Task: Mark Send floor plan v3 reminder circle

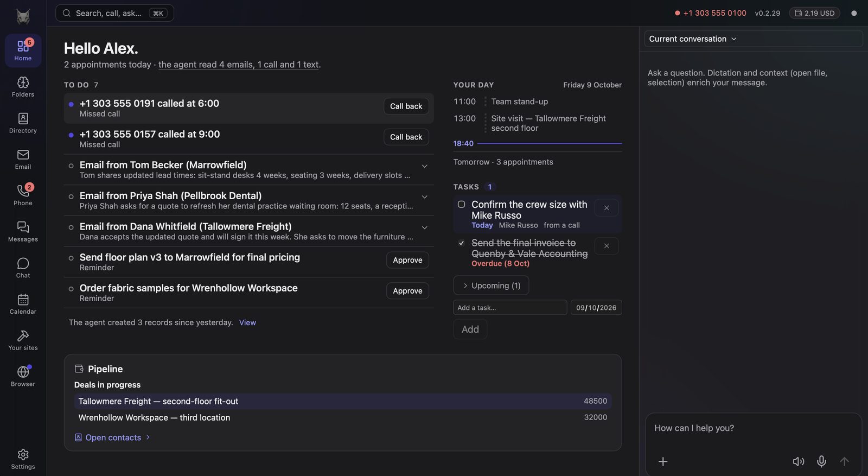Action: pos(71,258)
